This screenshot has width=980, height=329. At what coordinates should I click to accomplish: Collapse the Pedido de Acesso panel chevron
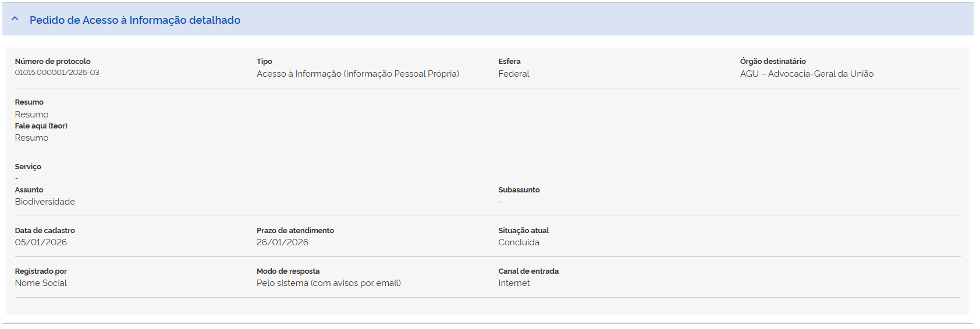click(x=15, y=19)
